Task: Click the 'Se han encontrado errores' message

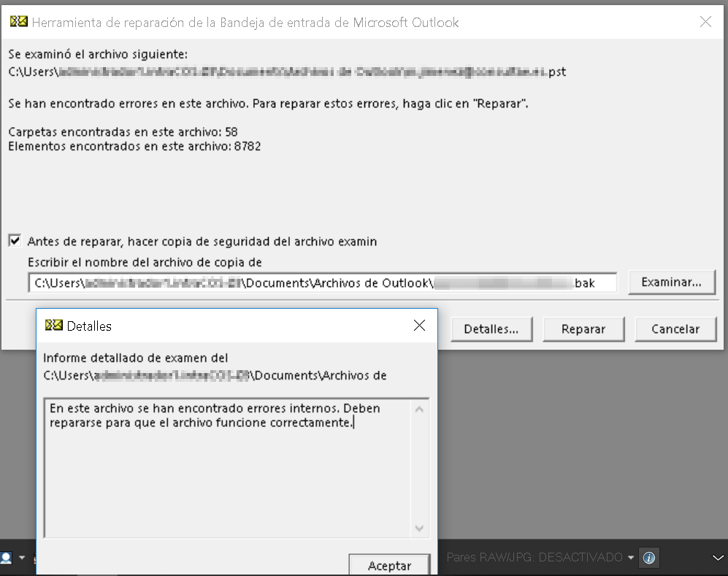Action: pos(269,104)
